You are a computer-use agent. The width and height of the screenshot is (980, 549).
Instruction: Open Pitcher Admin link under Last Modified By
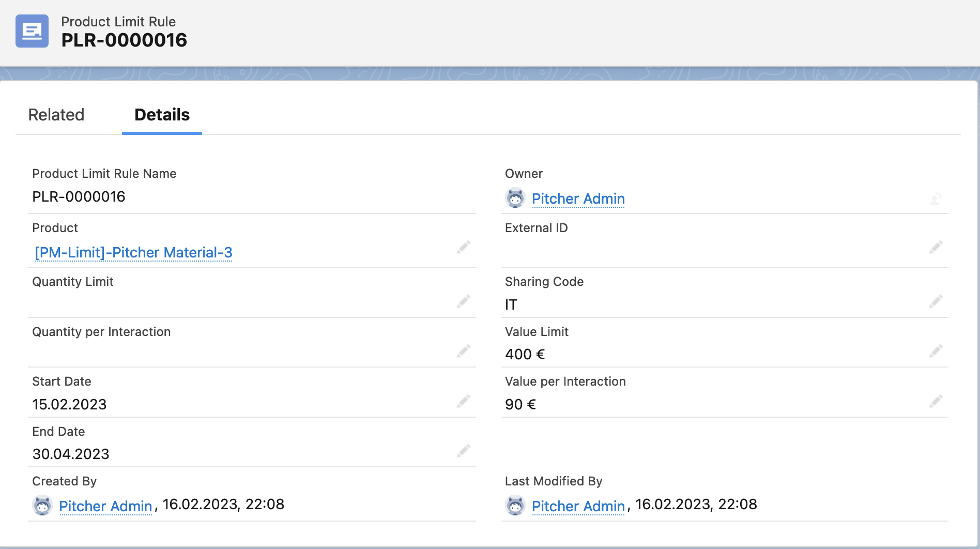click(x=578, y=506)
